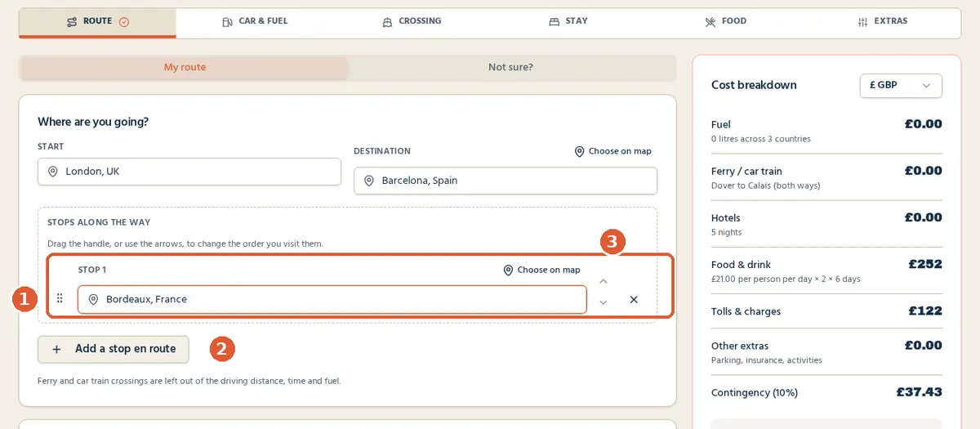This screenshot has width=980, height=429.
Task: Click 'Parking, insurance, activities' text
Action: tap(767, 360)
